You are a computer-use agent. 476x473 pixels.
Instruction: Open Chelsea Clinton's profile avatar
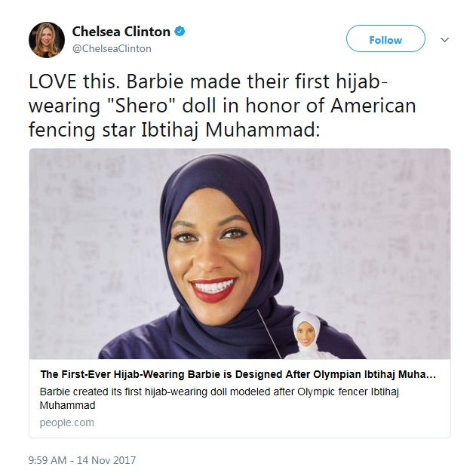(x=47, y=40)
